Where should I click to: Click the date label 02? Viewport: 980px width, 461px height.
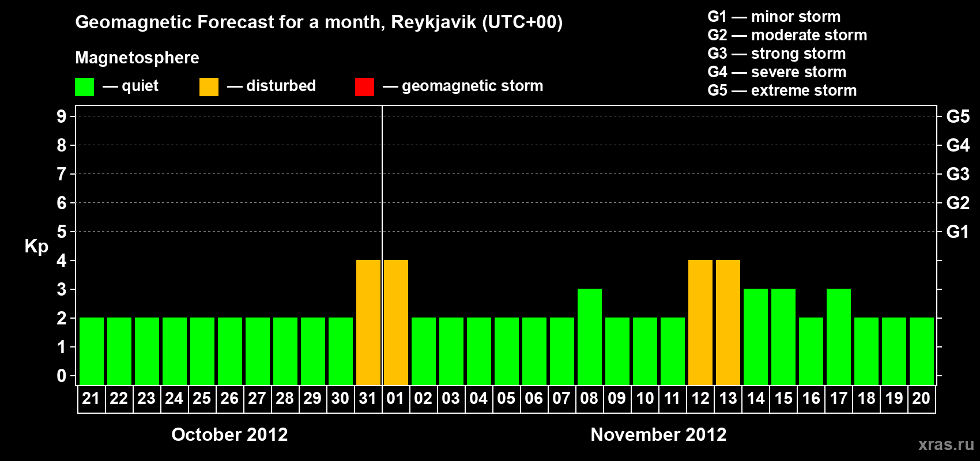tap(423, 399)
